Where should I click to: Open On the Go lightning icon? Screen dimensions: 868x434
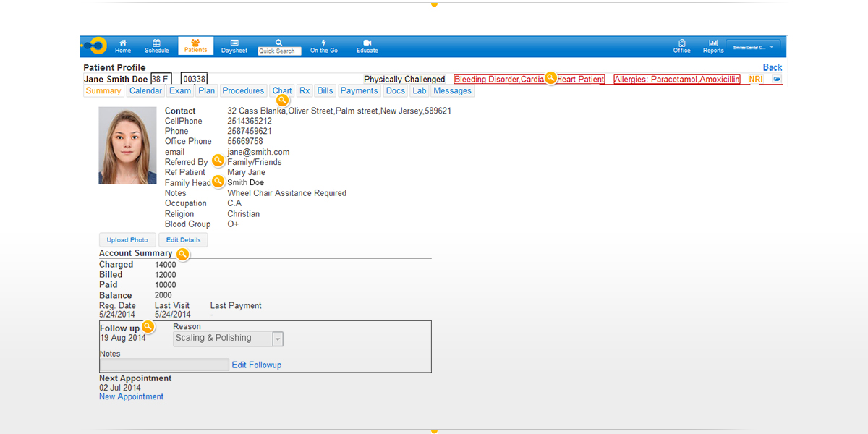click(x=323, y=43)
